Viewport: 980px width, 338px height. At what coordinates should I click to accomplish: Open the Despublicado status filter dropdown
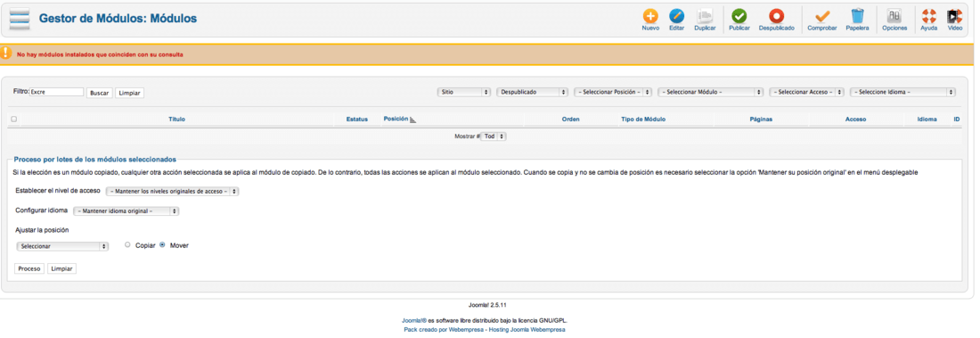[533, 92]
